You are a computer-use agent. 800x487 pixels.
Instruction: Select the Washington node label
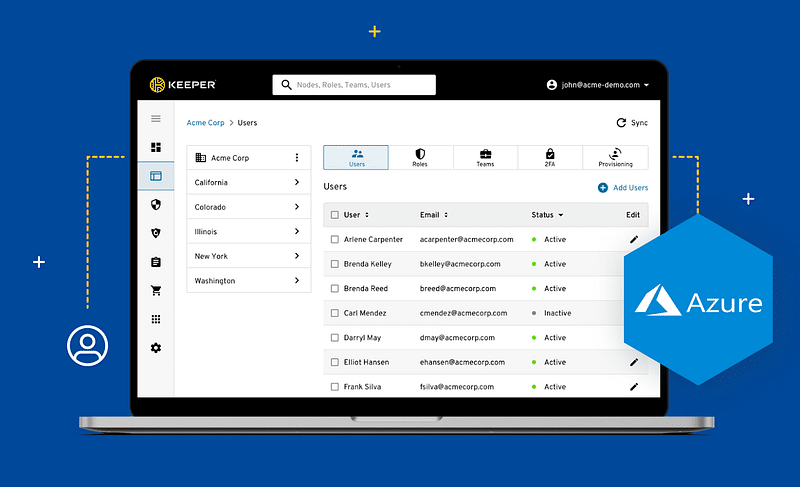215,280
